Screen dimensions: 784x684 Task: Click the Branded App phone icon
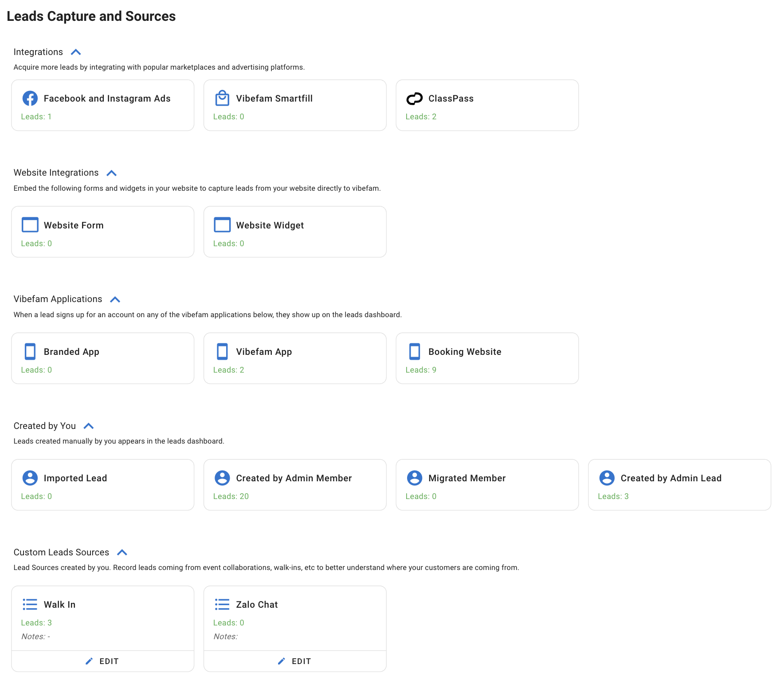point(30,351)
